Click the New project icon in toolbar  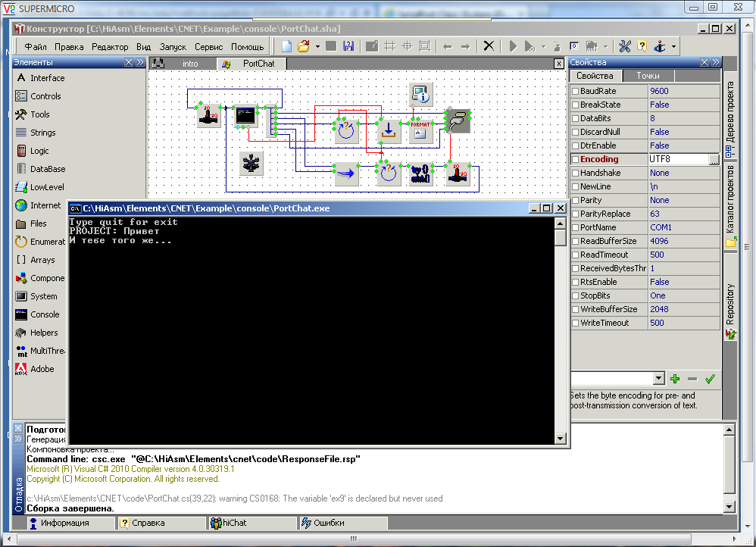pyautogui.click(x=287, y=46)
